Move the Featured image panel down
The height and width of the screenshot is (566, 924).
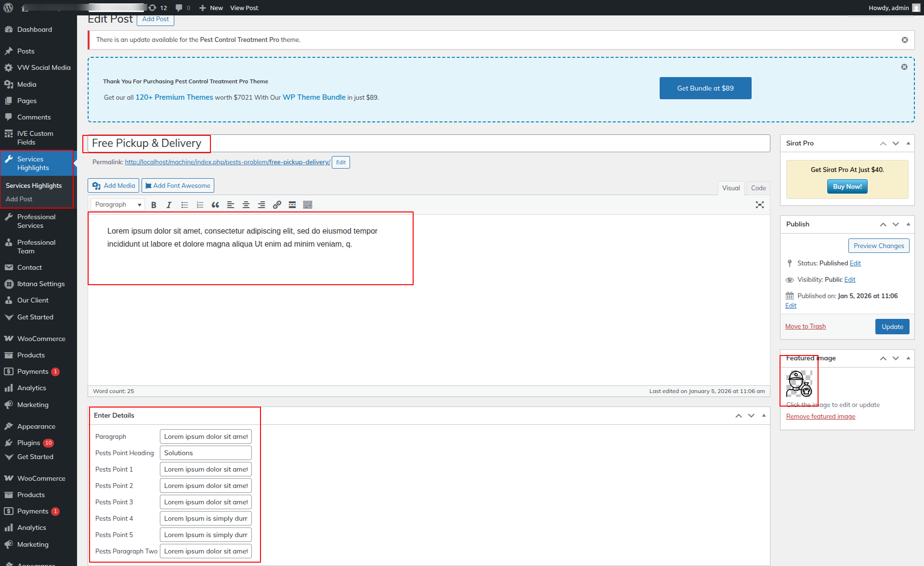point(896,358)
